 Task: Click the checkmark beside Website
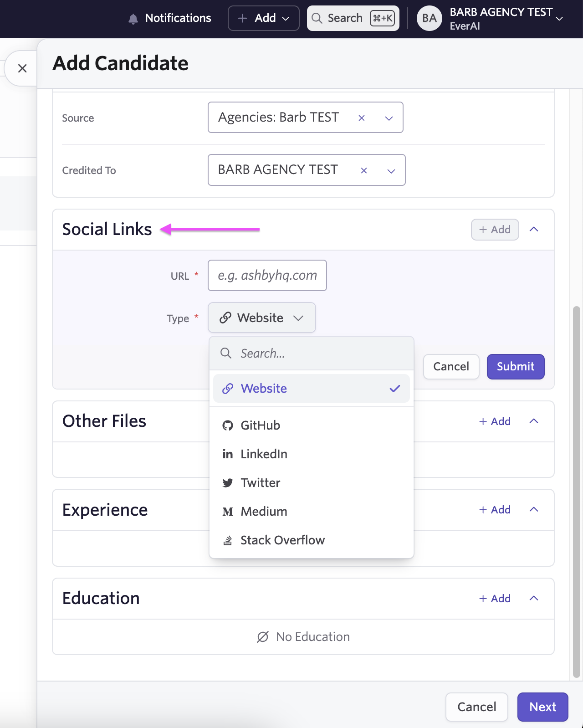pyautogui.click(x=395, y=389)
